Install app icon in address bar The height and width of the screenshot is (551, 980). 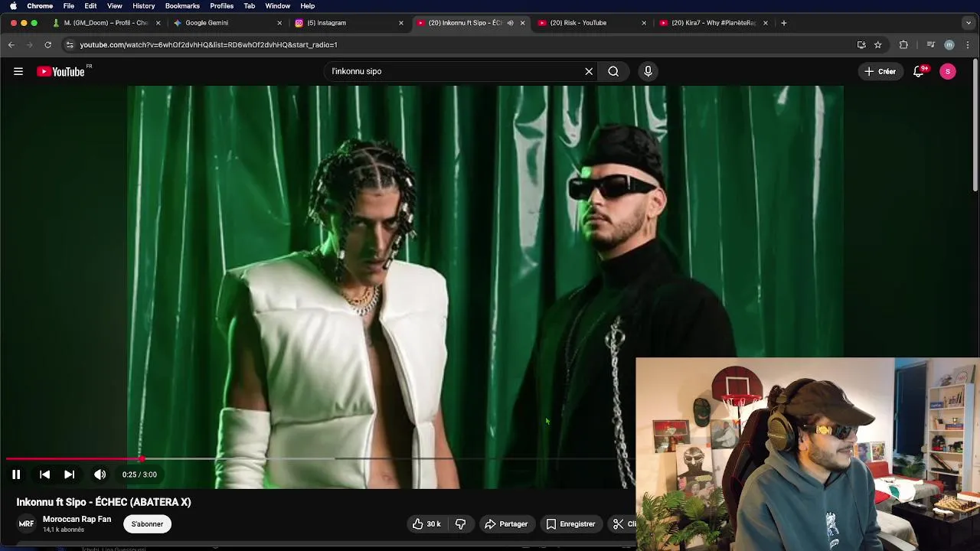coord(861,45)
